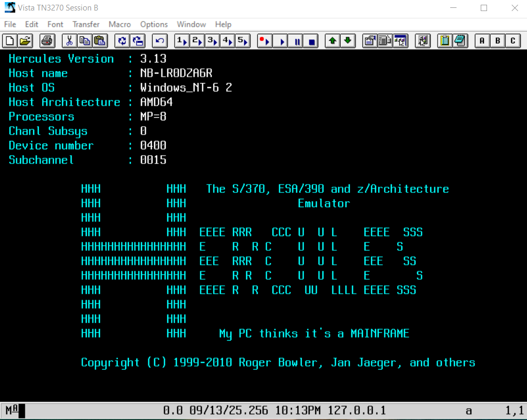The height and width of the screenshot is (420, 527).
Task: Click the hotspots pointer window icon
Action: click(x=400, y=41)
